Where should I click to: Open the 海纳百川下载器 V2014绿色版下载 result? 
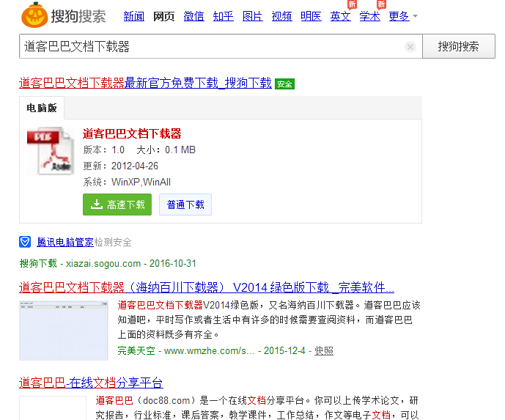click(x=207, y=287)
